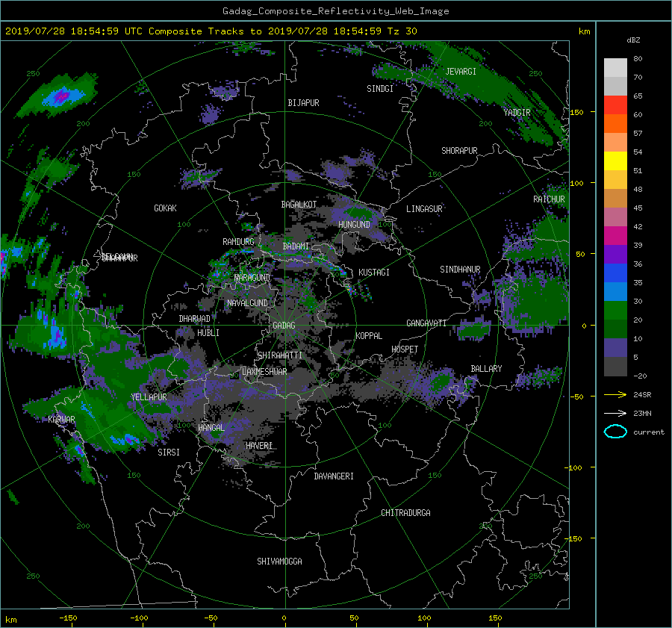Click the NAVALGUND city label
The height and width of the screenshot is (628, 672).
247,303
